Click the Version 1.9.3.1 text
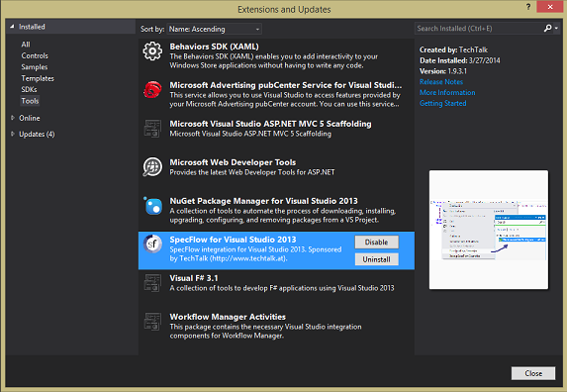This screenshot has height=392, width=567. 443,71
